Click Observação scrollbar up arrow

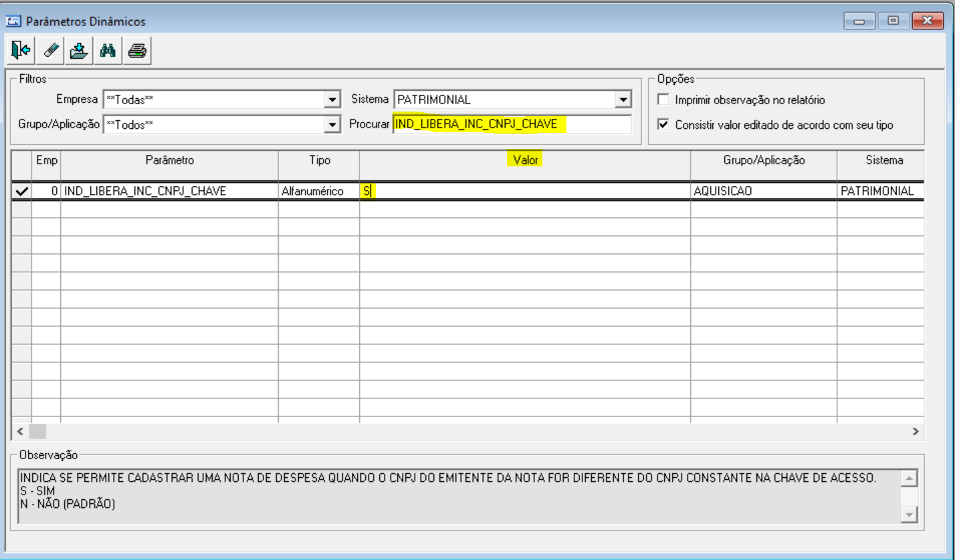pyautogui.click(x=909, y=478)
